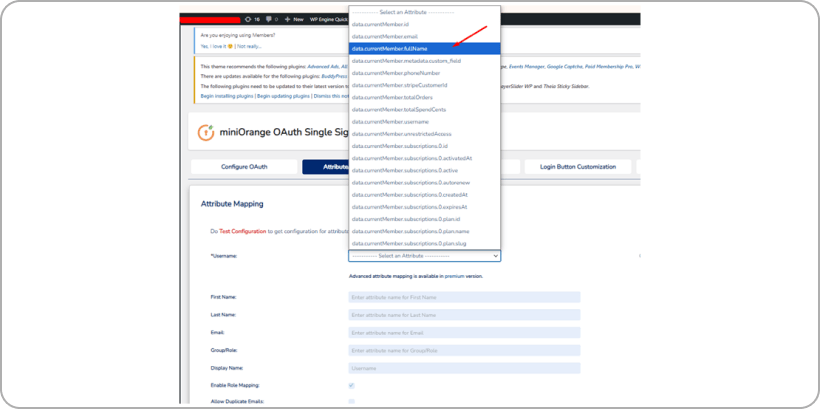Select data.currentMember.metadata.custom_field option
Screen dimensions: 820x409
tap(425, 61)
